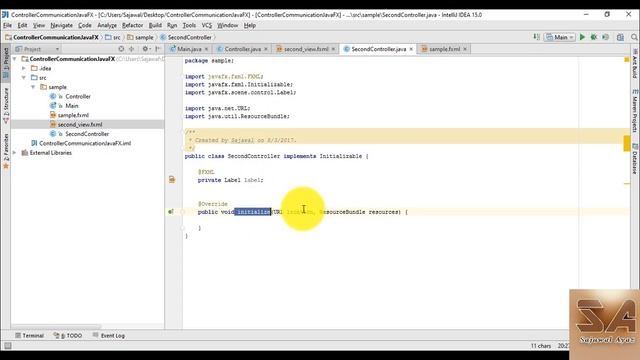Click yellow warning marker on editor scrollbar stripe

627,143
